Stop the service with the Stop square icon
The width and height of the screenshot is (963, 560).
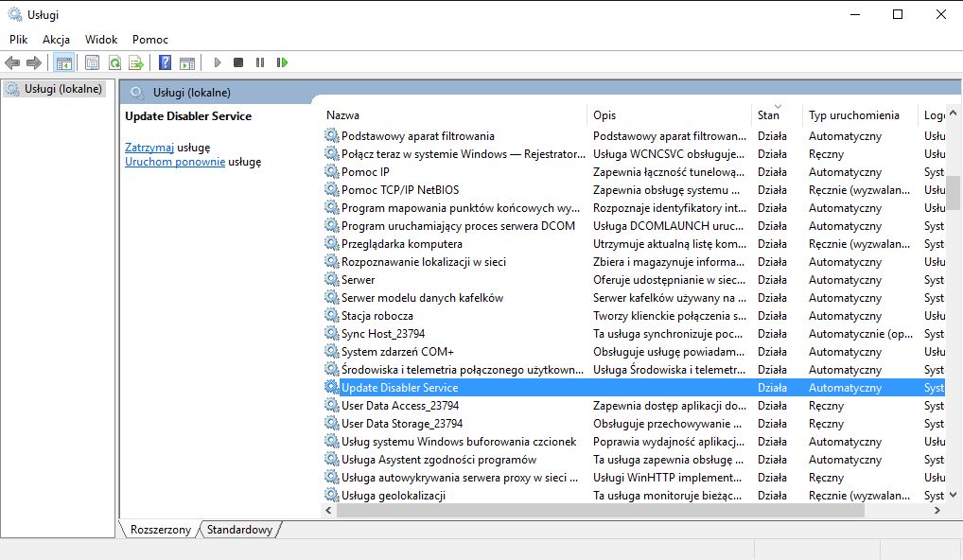pyautogui.click(x=238, y=63)
